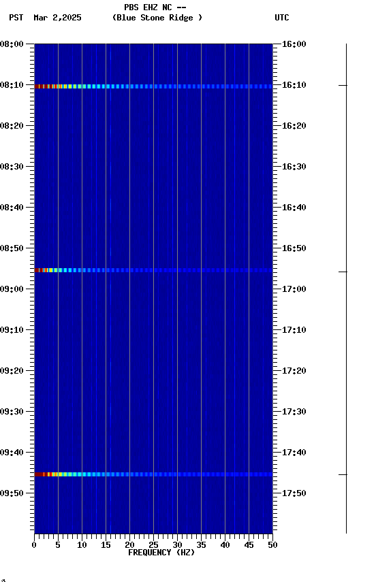Image resolution: width=376 pixels, height=588 pixels.
Task: Click the 15 Hz frequency axis label
Action: (x=106, y=545)
